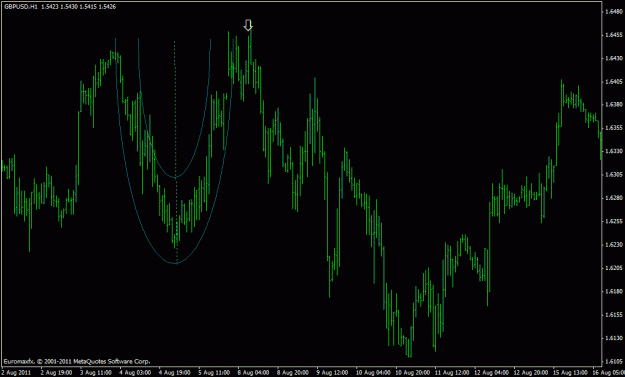Click the 1.6130 price axis label
The height and width of the screenshot is (377, 625).
click(614, 338)
